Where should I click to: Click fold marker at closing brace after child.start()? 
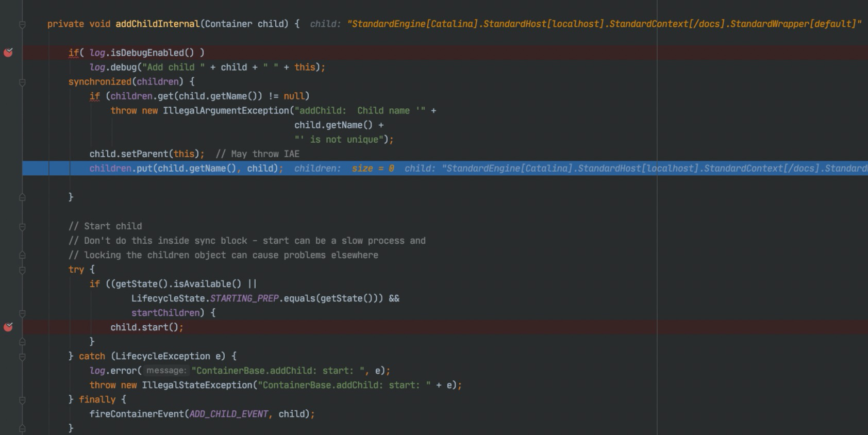coord(22,341)
